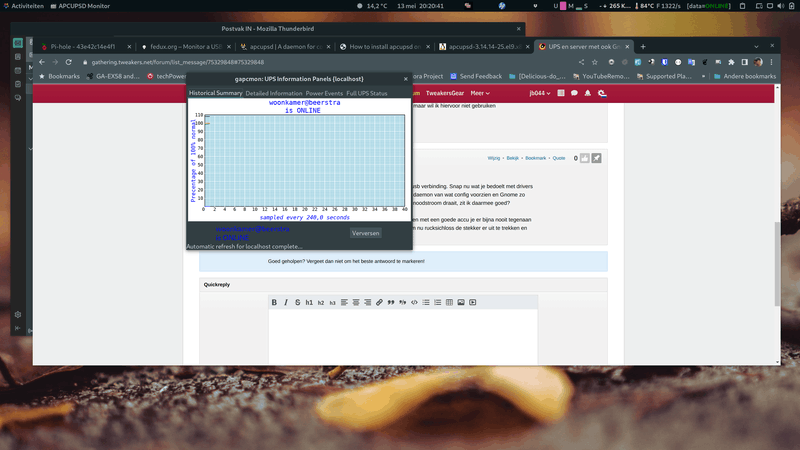Open Thunderbird mail space icon

tap(18, 43)
